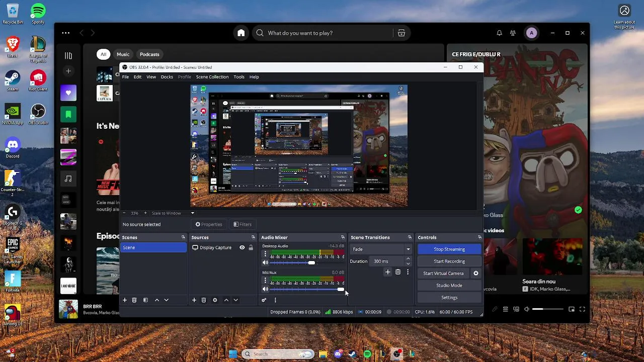This screenshot has height=362, width=644.
Task: Open source properties gear in Sources dock
Action: 215,300
